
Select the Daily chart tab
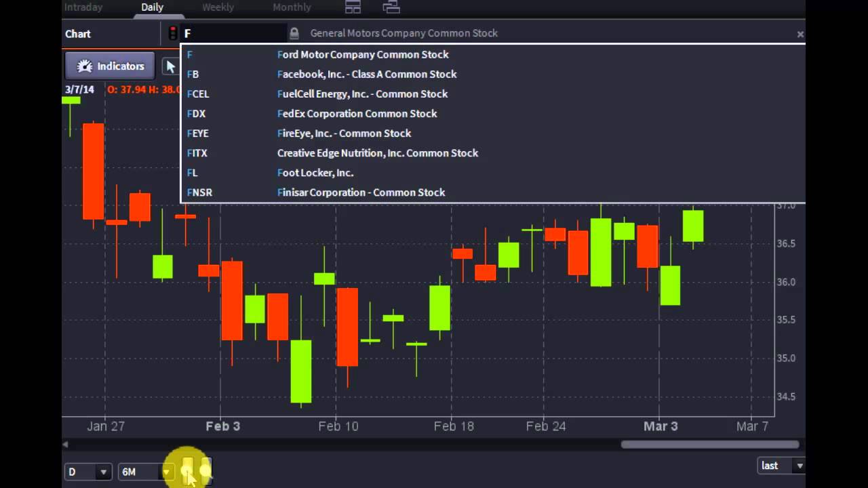tap(152, 7)
